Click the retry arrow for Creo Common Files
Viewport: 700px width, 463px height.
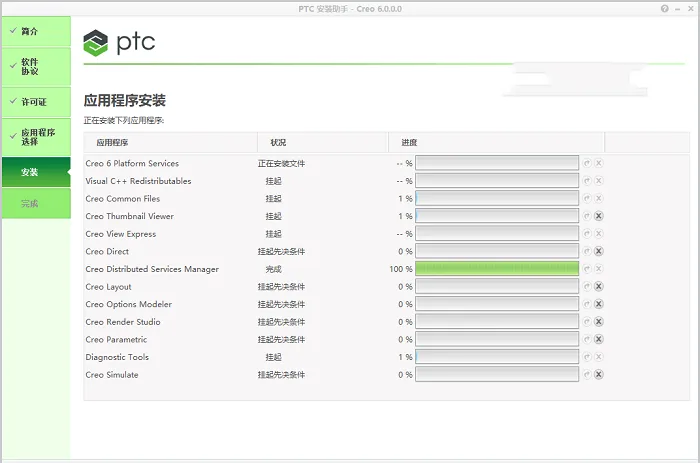point(587,198)
